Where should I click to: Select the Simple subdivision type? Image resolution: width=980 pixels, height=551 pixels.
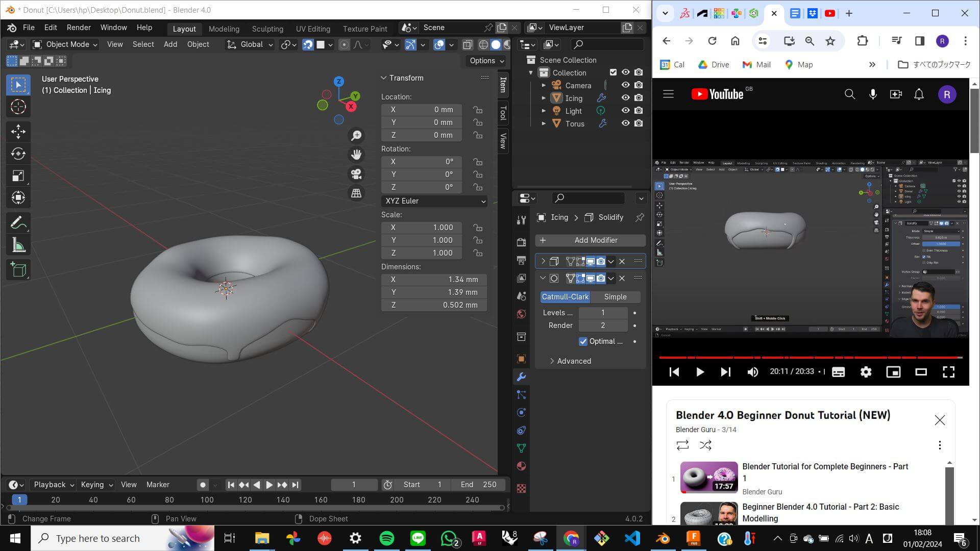coord(615,297)
